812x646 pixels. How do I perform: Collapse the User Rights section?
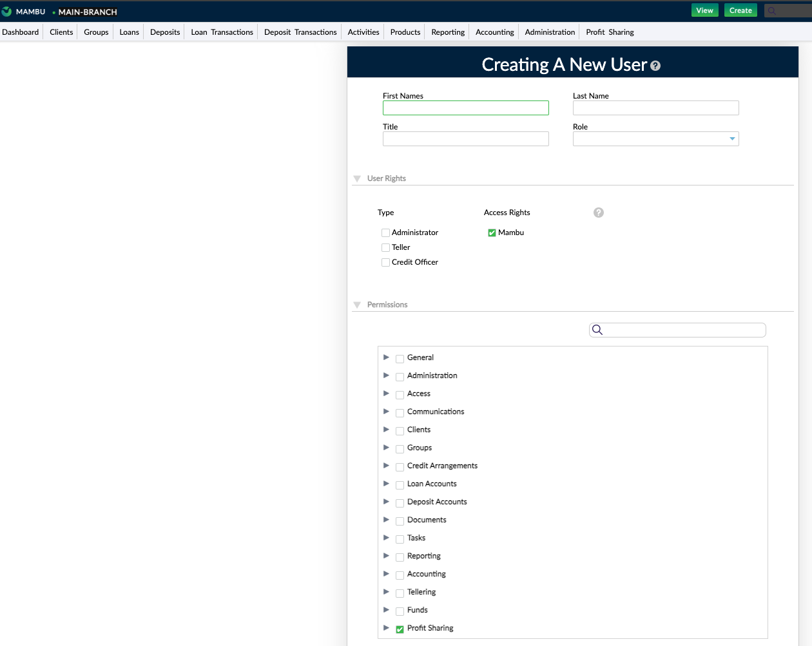[x=357, y=179]
